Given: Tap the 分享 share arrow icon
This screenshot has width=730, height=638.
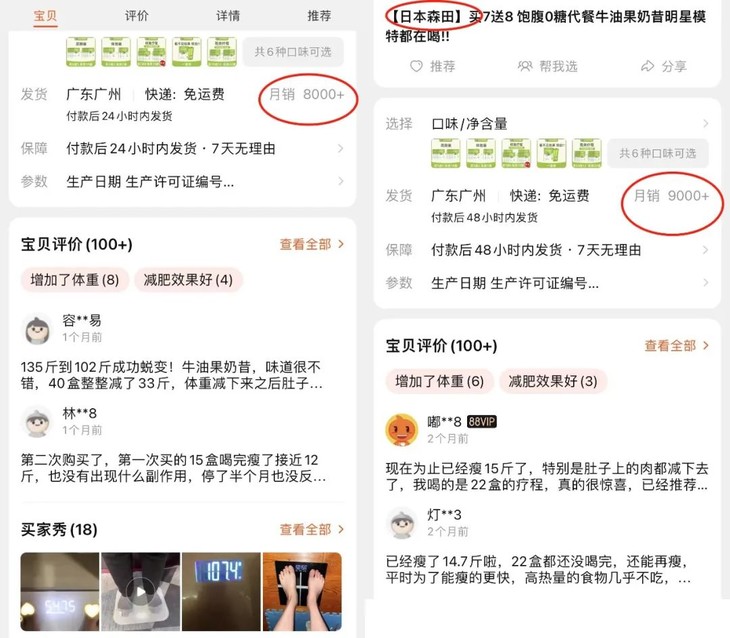Looking at the screenshot, I should tap(647, 66).
